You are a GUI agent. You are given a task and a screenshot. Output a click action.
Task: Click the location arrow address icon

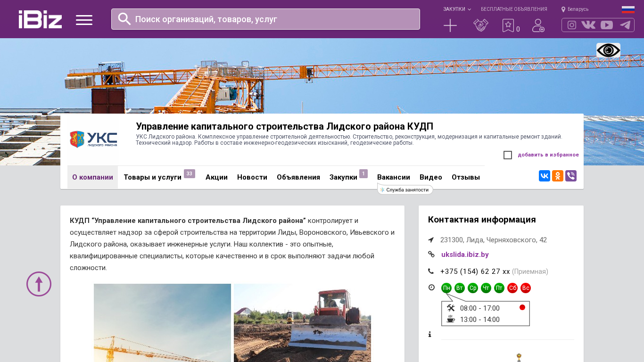click(x=431, y=240)
